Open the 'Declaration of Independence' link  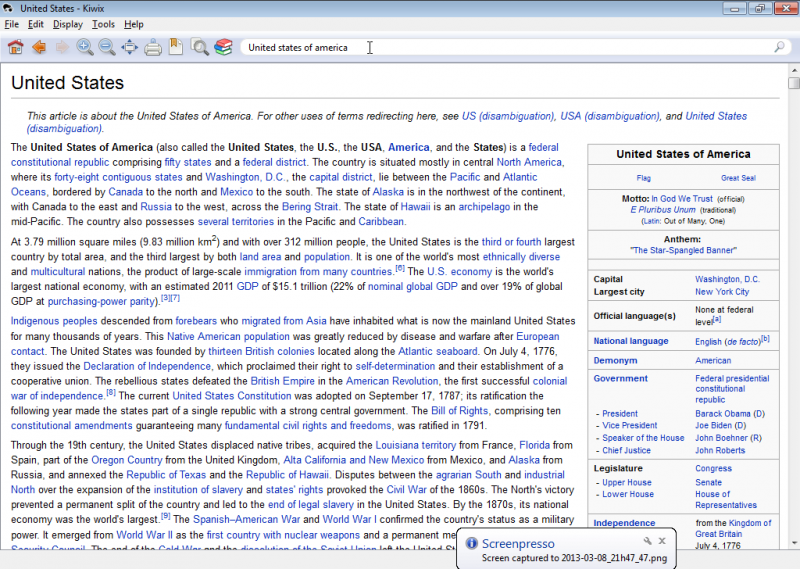point(147,366)
